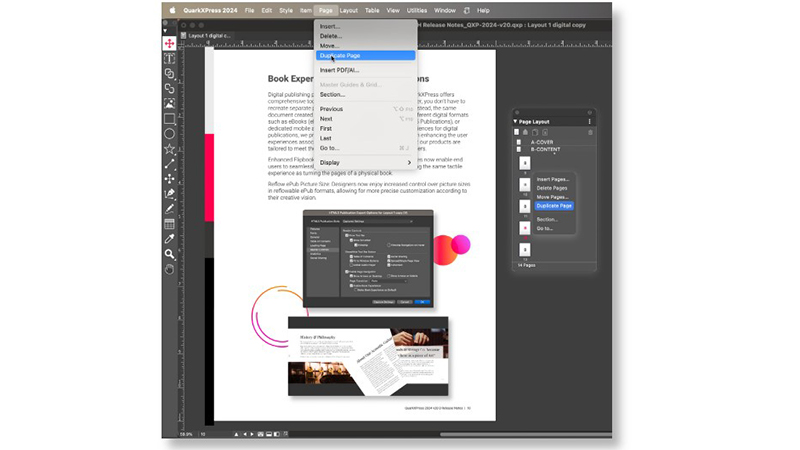The image size is (800, 450).
Task: Select the B-CONTENT master page row
Action: pyautogui.click(x=554, y=149)
